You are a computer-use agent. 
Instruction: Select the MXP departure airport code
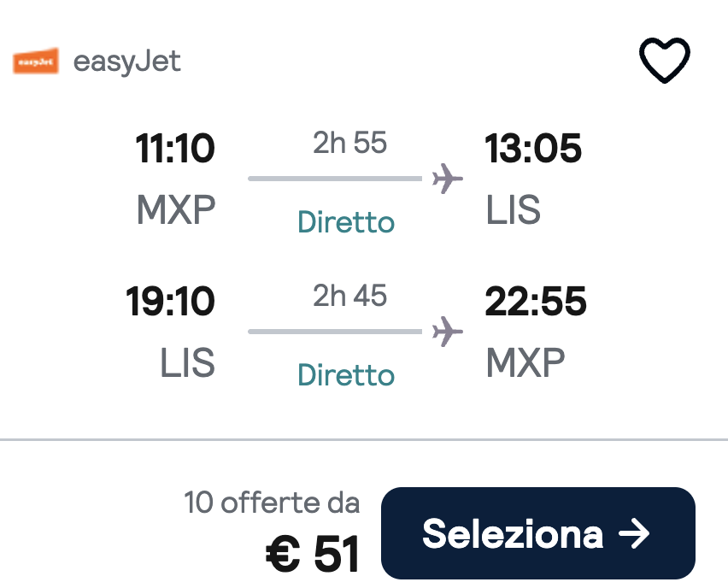[x=178, y=209]
